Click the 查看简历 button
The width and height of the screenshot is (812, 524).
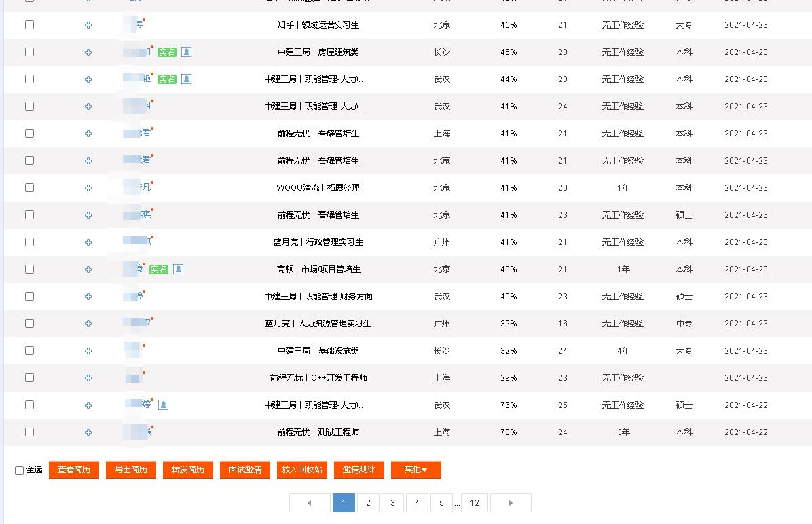73,469
